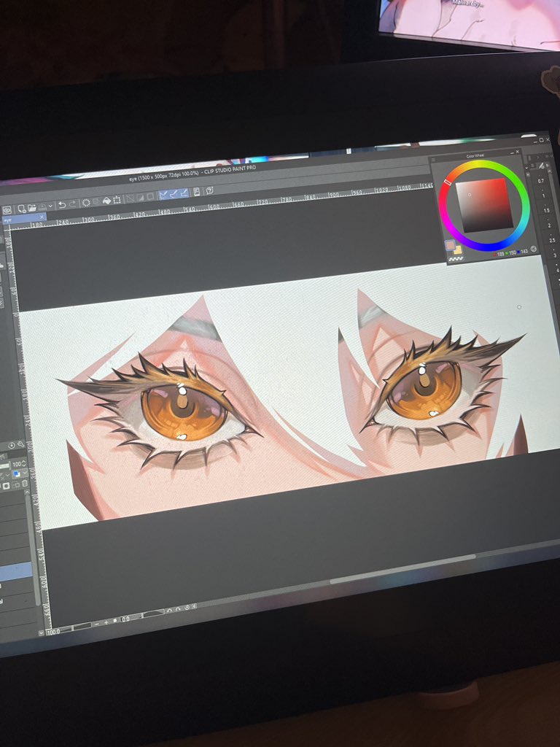Select the transparent color checker swatch
This screenshot has width=560, height=747.
point(456,259)
